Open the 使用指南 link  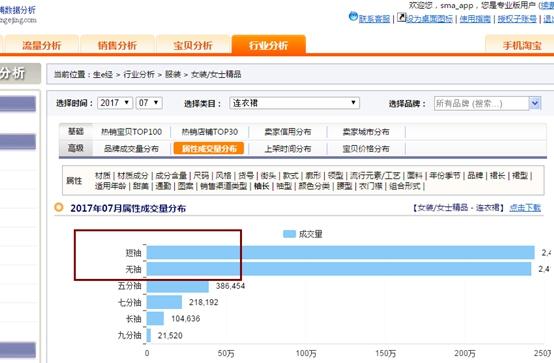point(475,19)
